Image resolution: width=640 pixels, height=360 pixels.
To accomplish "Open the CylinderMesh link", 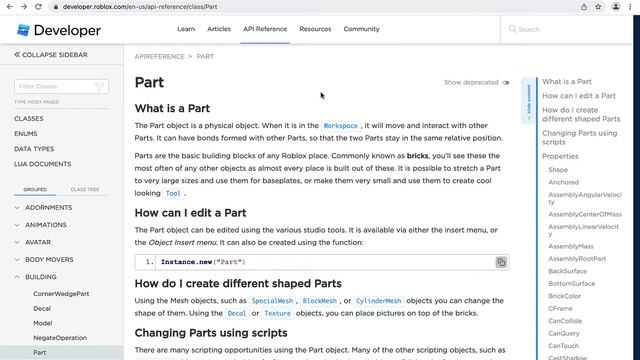I will [x=378, y=301].
